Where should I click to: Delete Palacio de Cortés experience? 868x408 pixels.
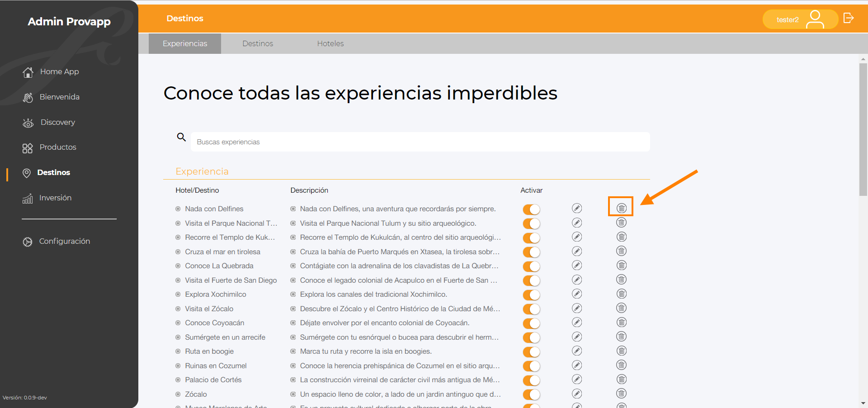(622, 379)
